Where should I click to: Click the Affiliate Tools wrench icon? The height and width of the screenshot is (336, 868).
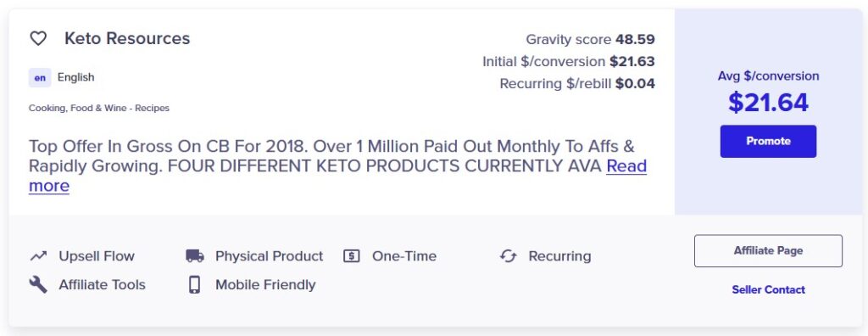pyautogui.click(x=37, y=284)
